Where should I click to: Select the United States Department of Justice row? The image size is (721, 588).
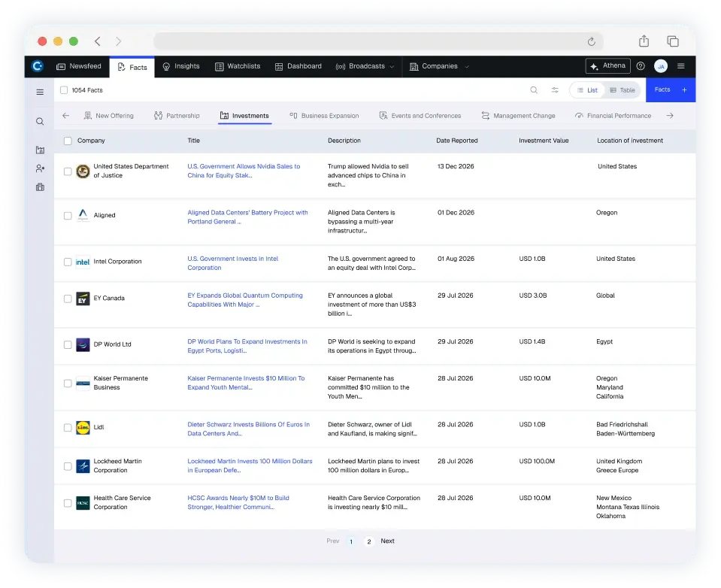pos(68,171)
